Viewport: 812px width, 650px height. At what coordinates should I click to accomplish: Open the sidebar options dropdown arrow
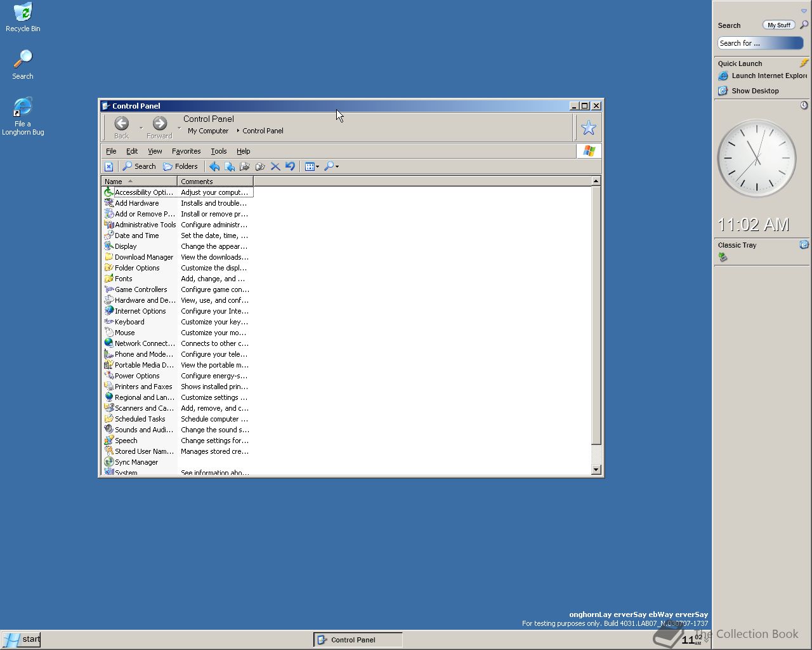point(804,11)
